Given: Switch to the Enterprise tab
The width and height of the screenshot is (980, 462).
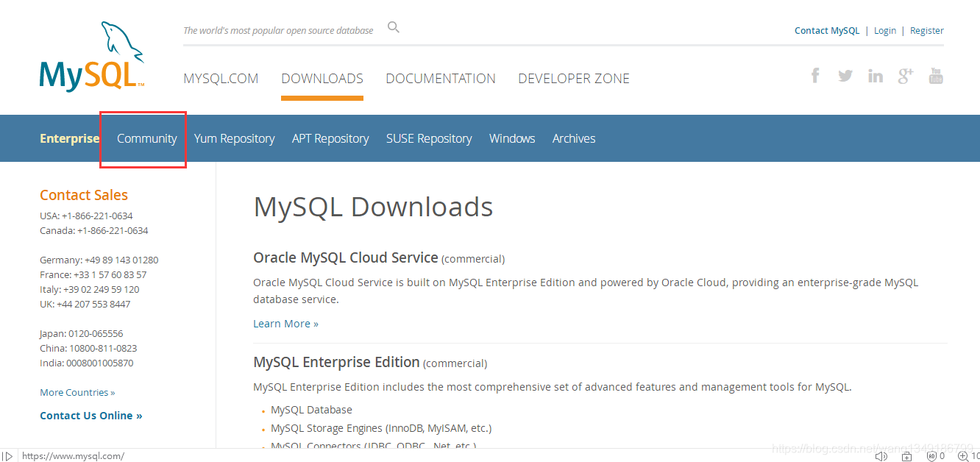Looking at the screenshot, I should click(69, 138).
